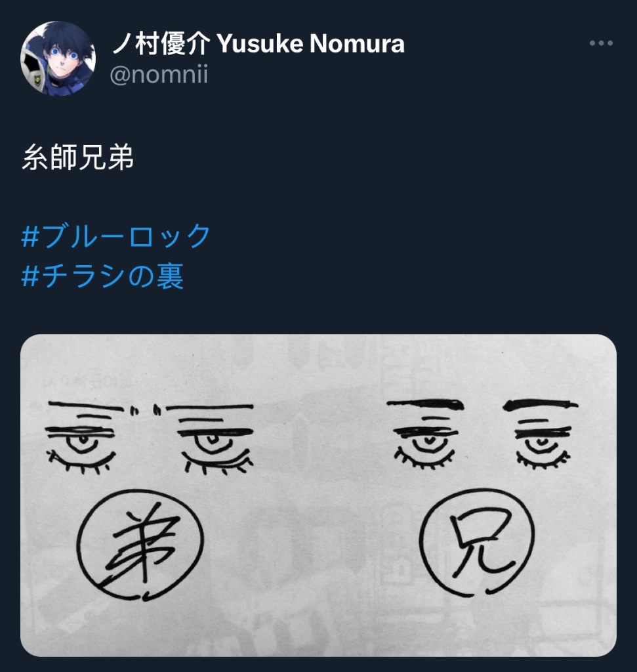Click the younger brother's thin right eyebrow line
This screenshot has height=672, width=637.
click(x=209, y=407)
